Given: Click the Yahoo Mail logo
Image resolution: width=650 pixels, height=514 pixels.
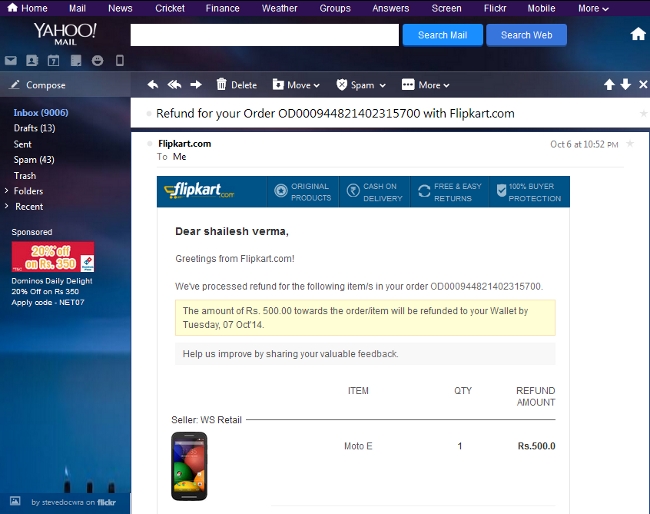Looking at the screenshot, I should tap(65, 34).
